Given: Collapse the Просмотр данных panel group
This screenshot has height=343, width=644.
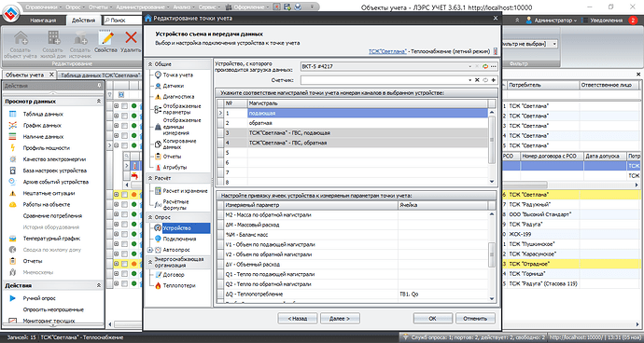Looking at the screenshot, I should click(98, 102).
